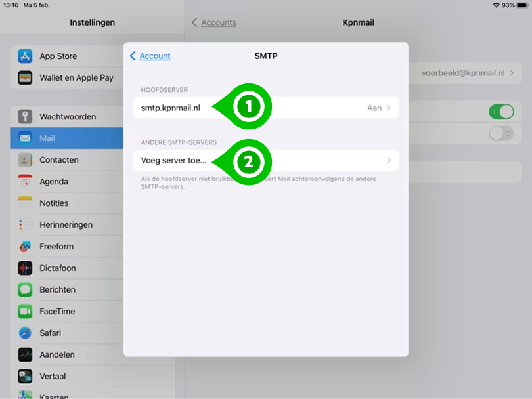This screenshot has width=532, height=399.
Task: Open Agenda settings
Action: tap(24, 181)
